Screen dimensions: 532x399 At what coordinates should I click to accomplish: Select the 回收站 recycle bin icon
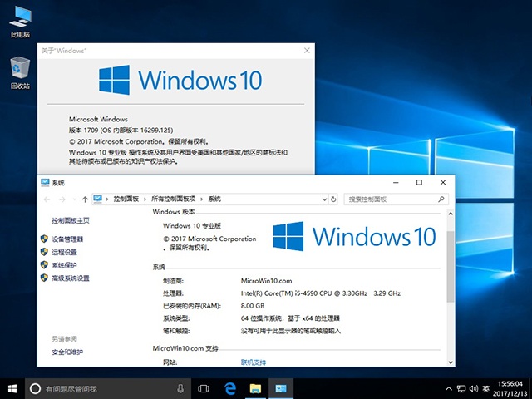pyautogui.click(x=20, y=72)
